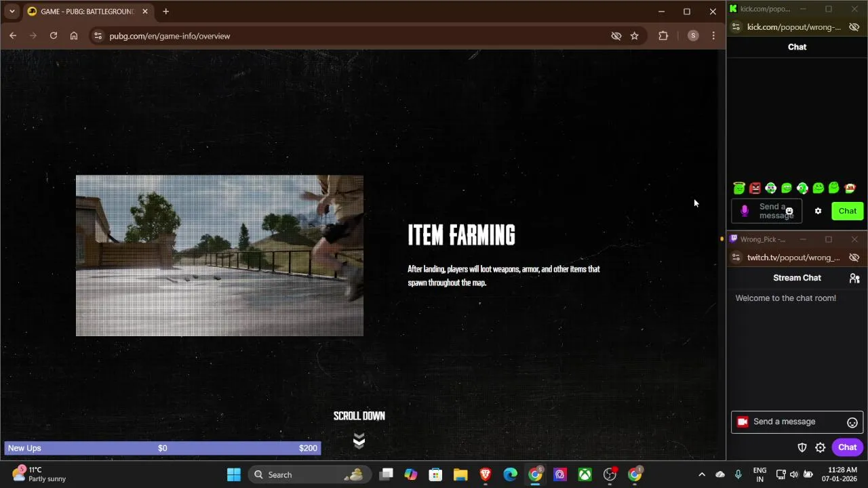Screen dimensions: 868x488
Task: Click the Kick Send a message field
Action: 767,211
